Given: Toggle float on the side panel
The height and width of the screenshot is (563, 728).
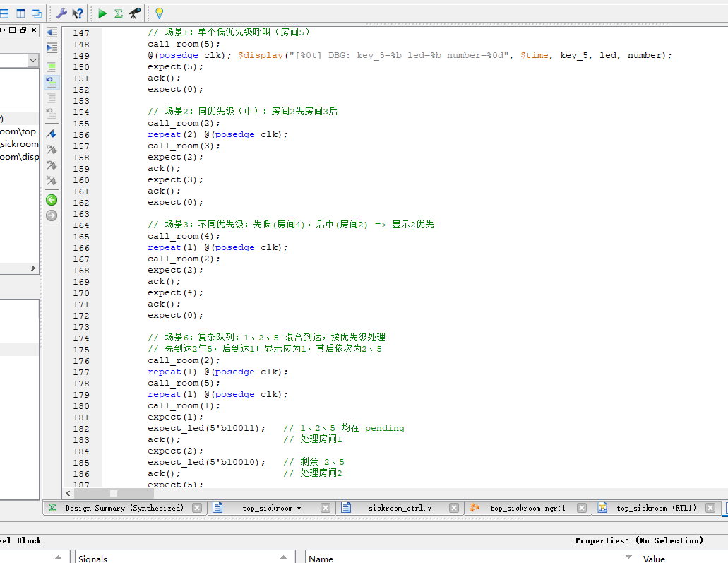Looking at the screenshot, I should click(x=3, y=30).
